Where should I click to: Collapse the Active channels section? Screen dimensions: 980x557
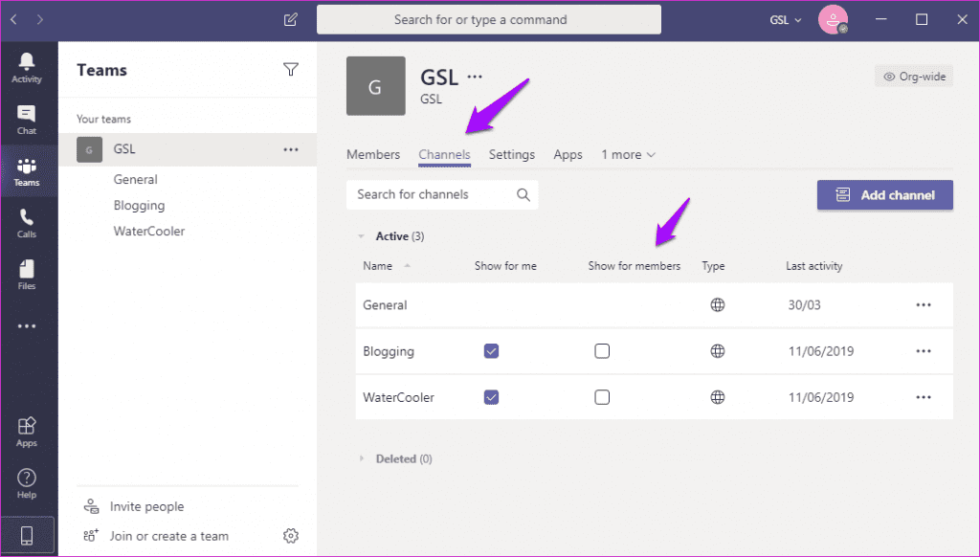click(x=363, y=235)
